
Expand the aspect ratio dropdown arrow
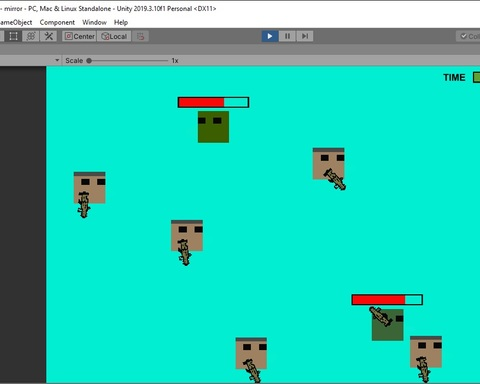point(57,60)
